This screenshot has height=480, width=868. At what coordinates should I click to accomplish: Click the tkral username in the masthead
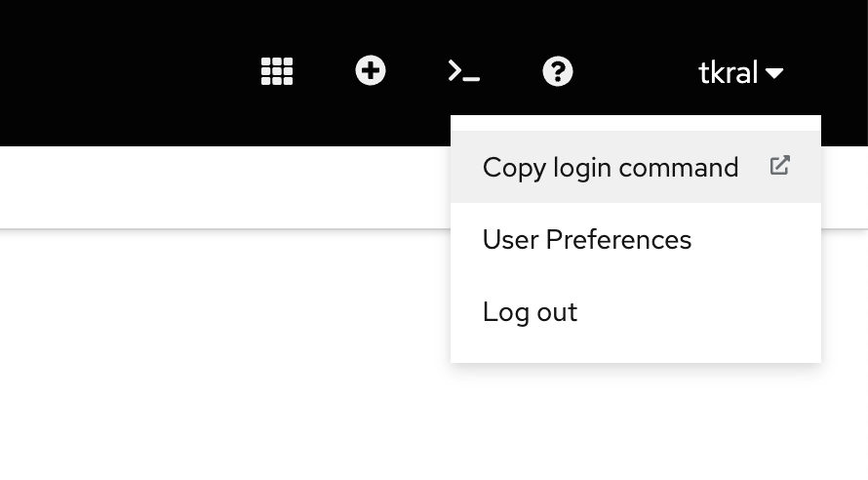pyautogui.click(x=728, y=72)
